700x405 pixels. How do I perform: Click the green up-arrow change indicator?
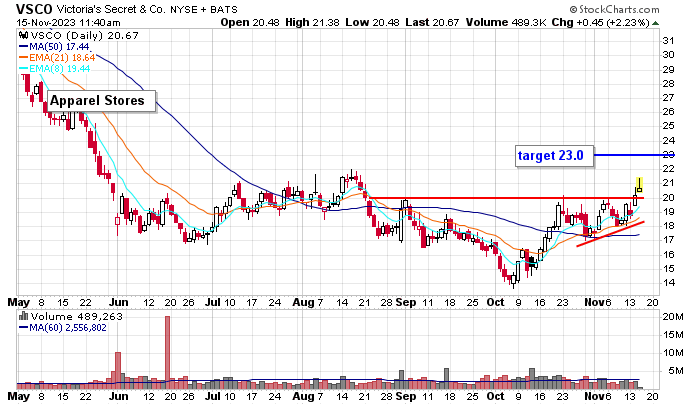(x=655, y=23)
